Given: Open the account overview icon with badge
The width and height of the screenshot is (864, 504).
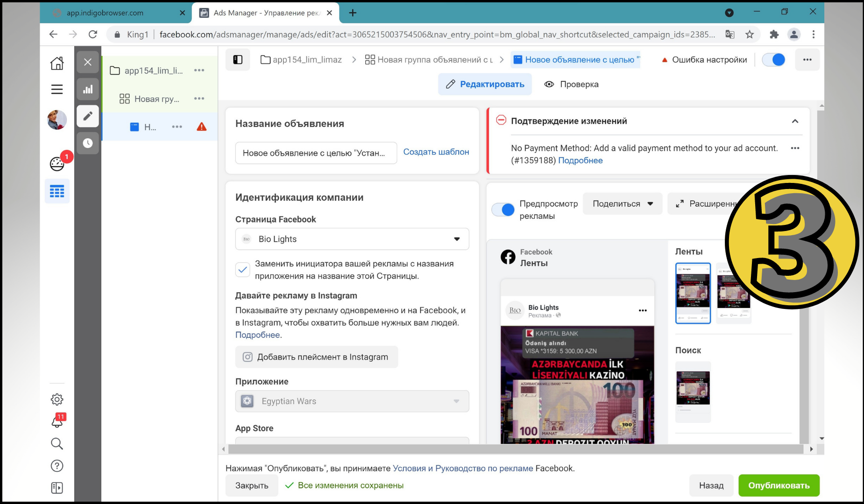Looking at the screenshot, I should click(x=57, y=164).
